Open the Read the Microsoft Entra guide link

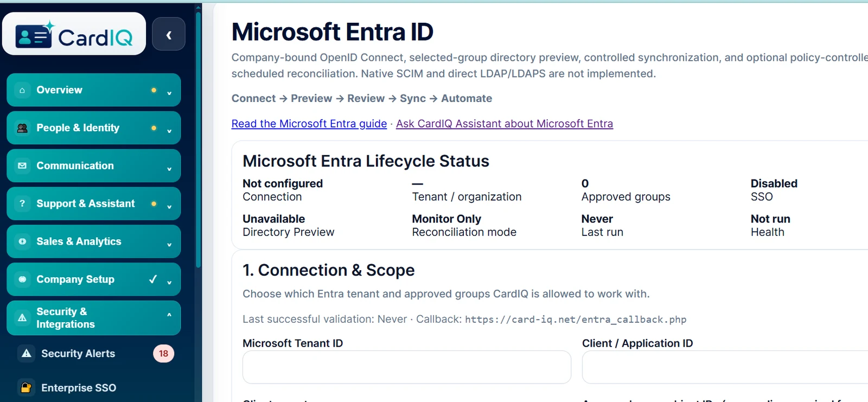[309, 124]
